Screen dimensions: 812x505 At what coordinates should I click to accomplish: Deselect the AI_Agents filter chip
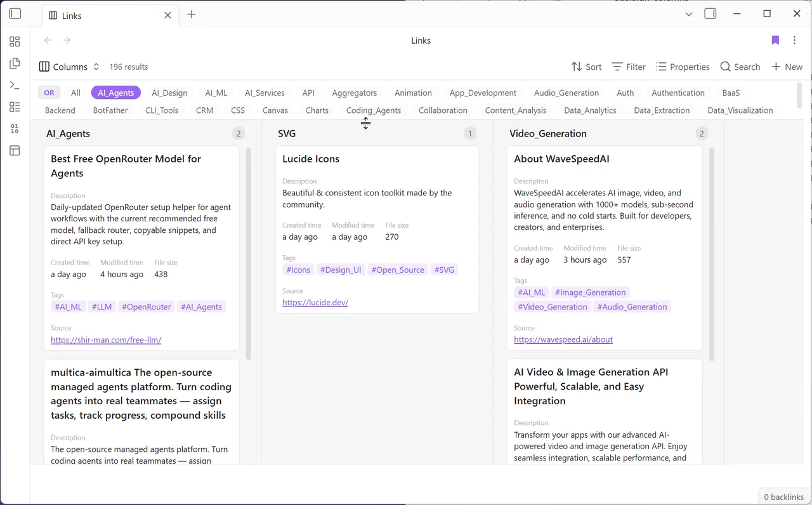[x=116, y=93]
